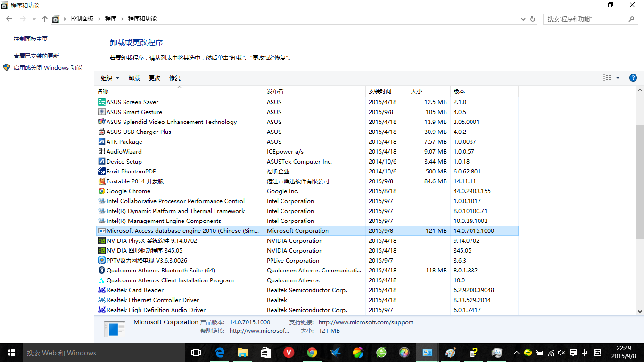Expand the breadcrumb arrow after 控制面板

point(99,19)
